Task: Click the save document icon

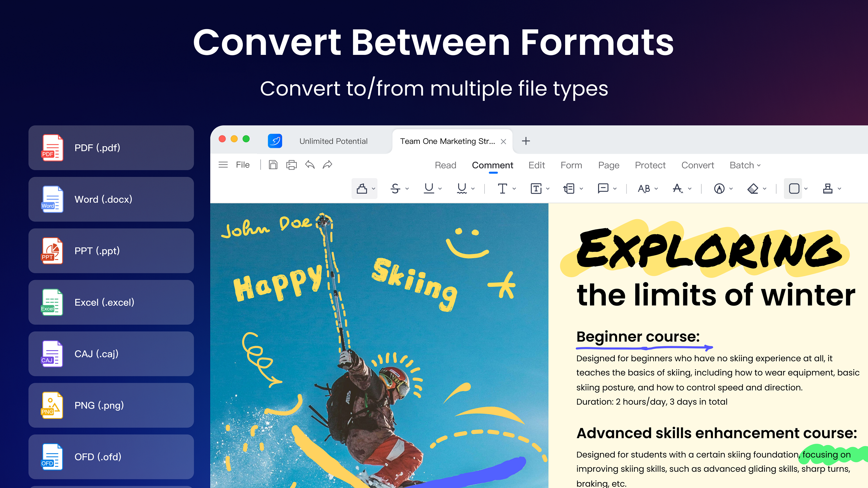Action: coord(273,165)
